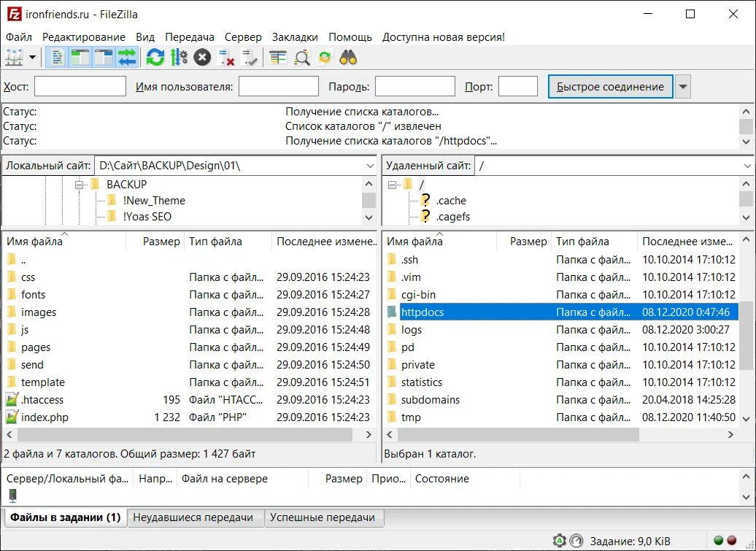Click the speed limits gauge icon in status bar
This screenshot has width=756, height=551.
point(576,541)
